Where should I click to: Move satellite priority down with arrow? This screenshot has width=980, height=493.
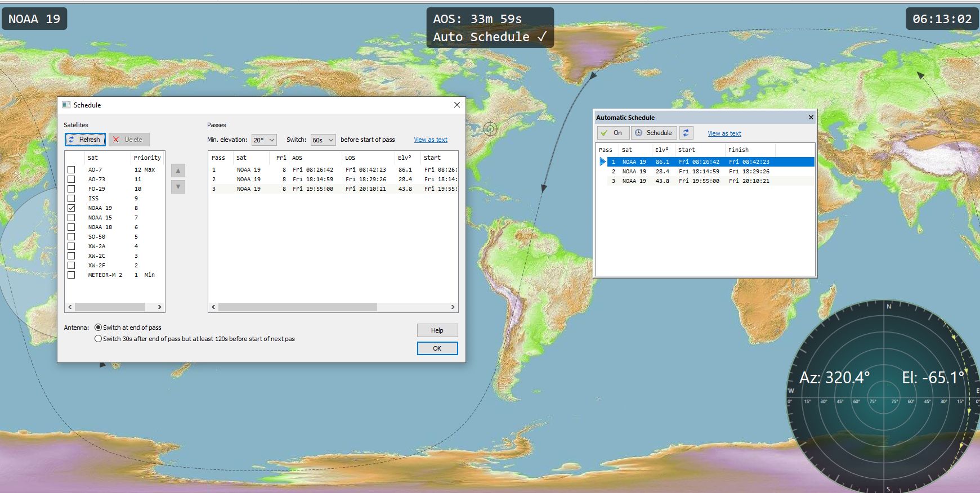[x=178, y=187]
